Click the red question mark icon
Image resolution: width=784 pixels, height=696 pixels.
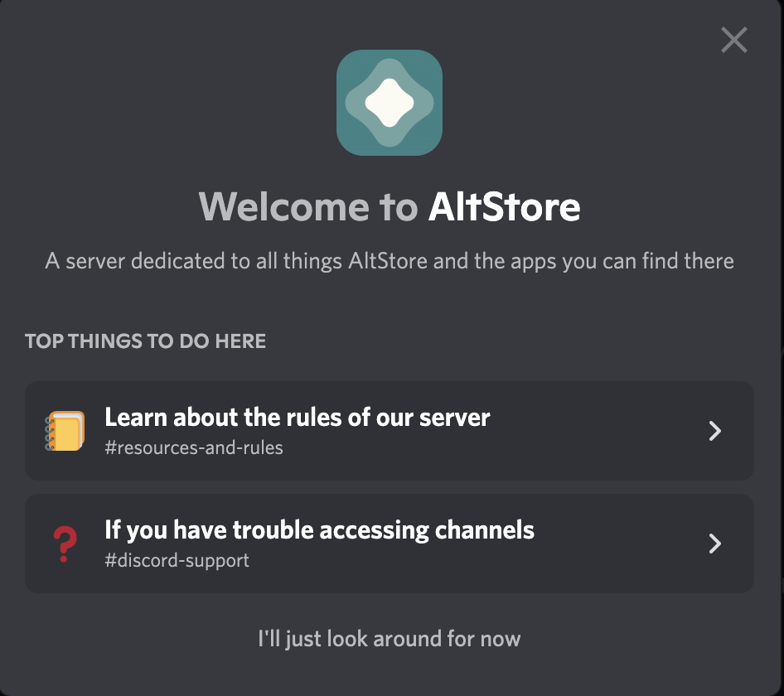64,544
